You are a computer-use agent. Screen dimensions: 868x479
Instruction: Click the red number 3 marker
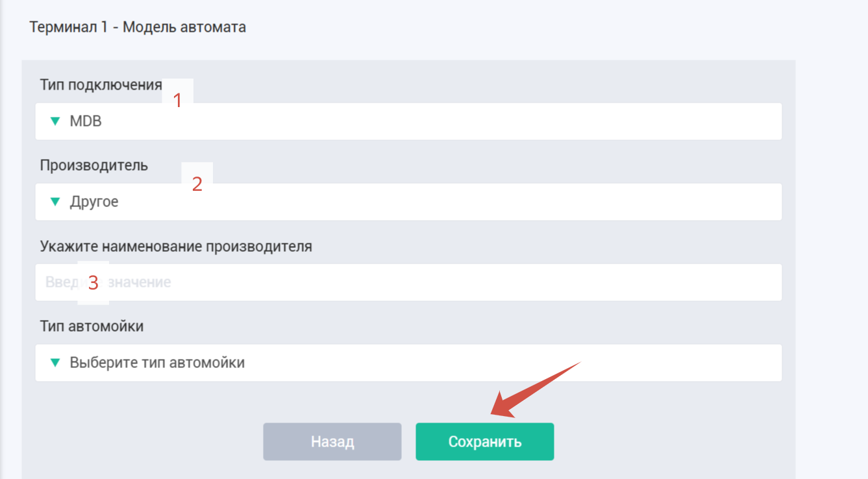[93, 283]
